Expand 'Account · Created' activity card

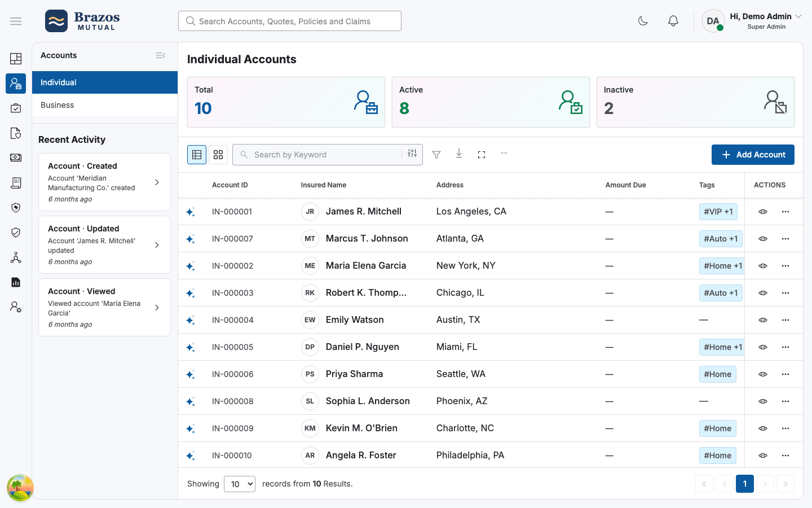pyautogui.click(x=105, y=182)
